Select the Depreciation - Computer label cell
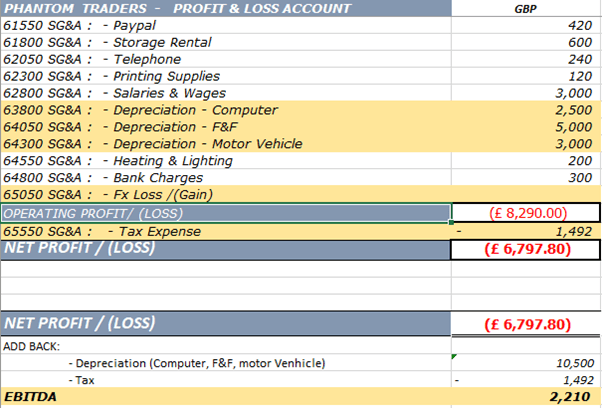The image size is (602, 408). click(225, 109)
